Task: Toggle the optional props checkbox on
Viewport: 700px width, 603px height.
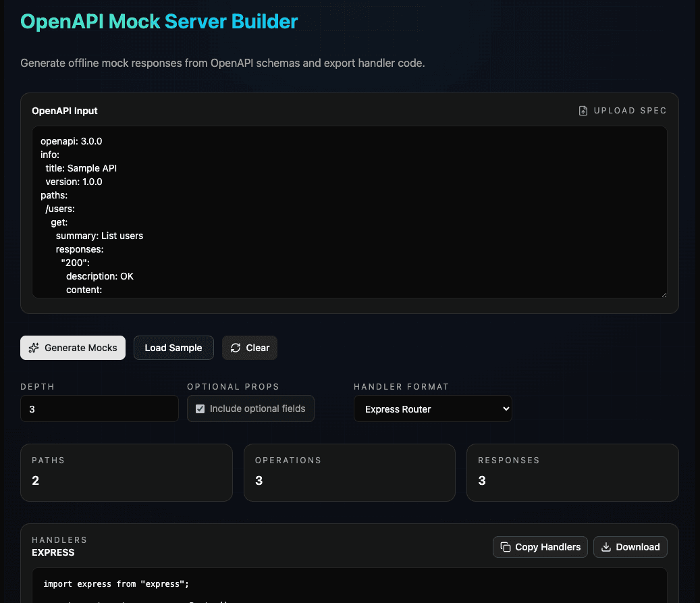Action: [x=200, y=408]
